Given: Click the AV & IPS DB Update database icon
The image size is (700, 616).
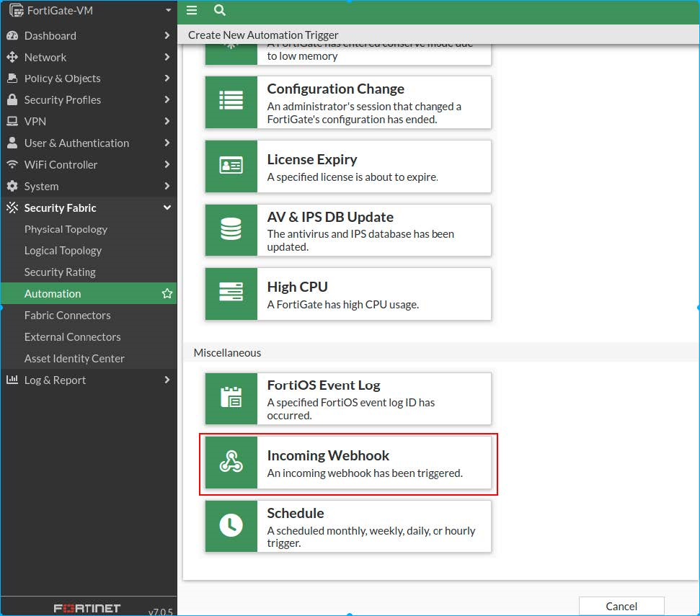Looking at the screenshot, I should point(231,230).
